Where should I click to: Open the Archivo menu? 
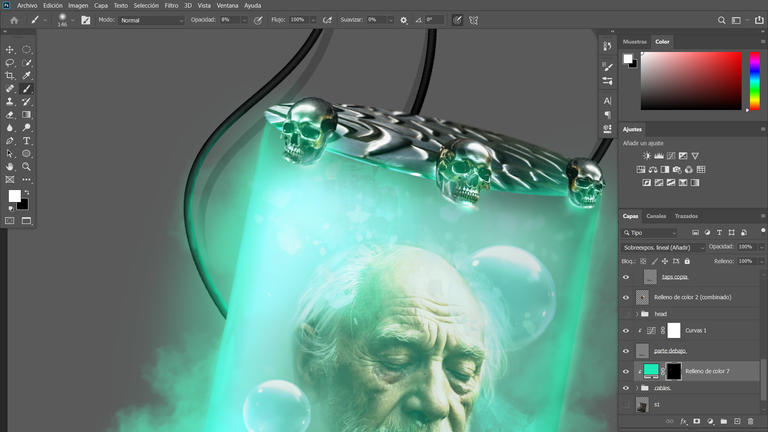point(27,5)
